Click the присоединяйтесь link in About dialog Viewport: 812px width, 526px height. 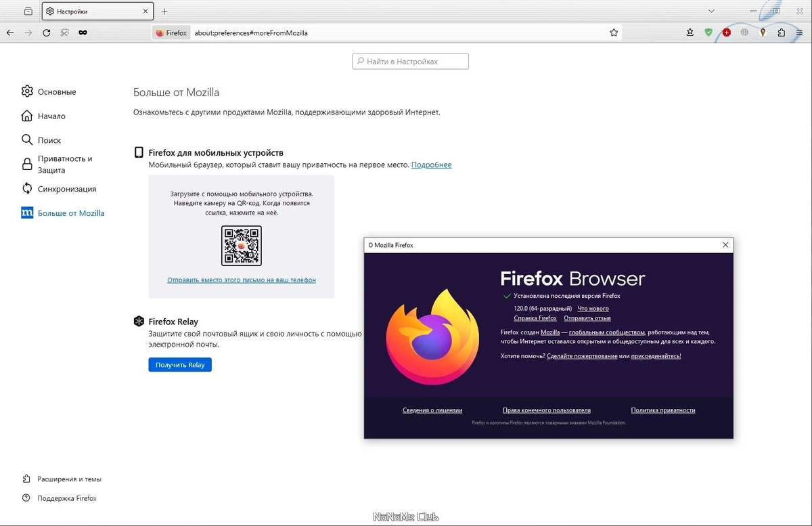[656, 356]
